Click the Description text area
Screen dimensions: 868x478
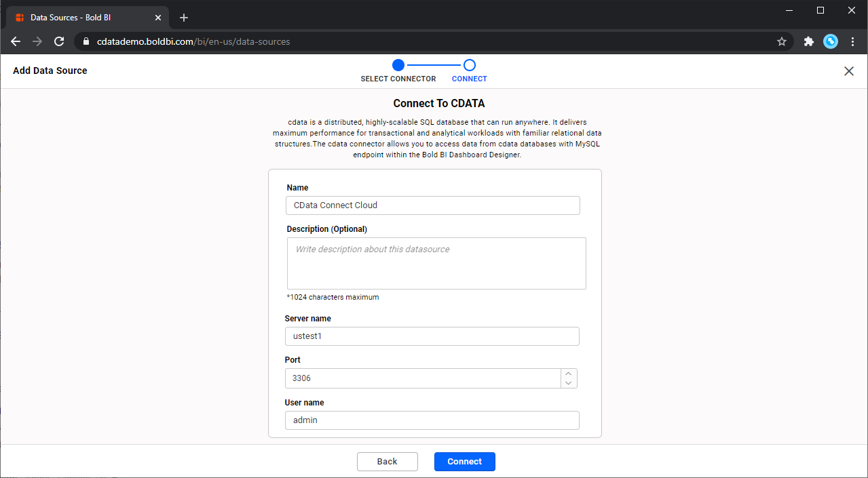(x=436, y=263)
